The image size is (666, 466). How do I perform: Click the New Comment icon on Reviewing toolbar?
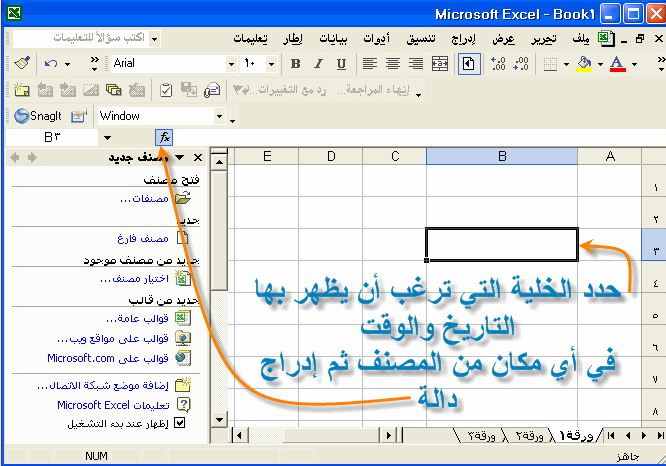[22, 90]
